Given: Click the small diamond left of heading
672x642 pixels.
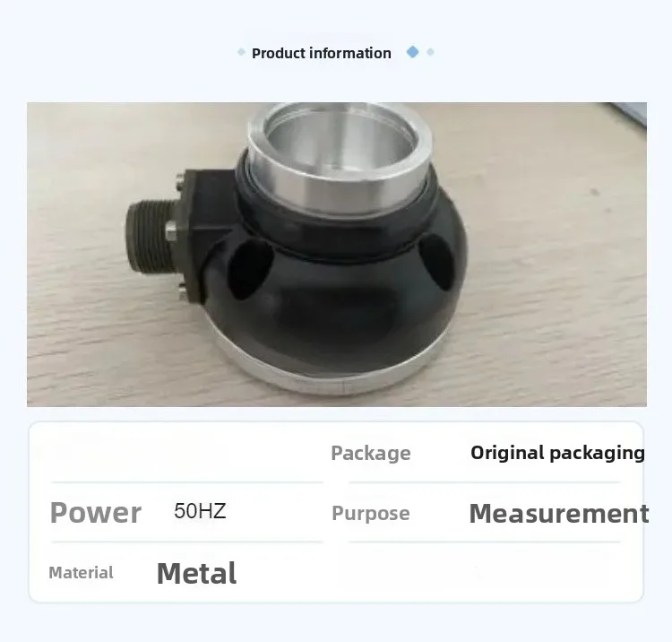Looking at the screenshot, I should coord(241,52).
